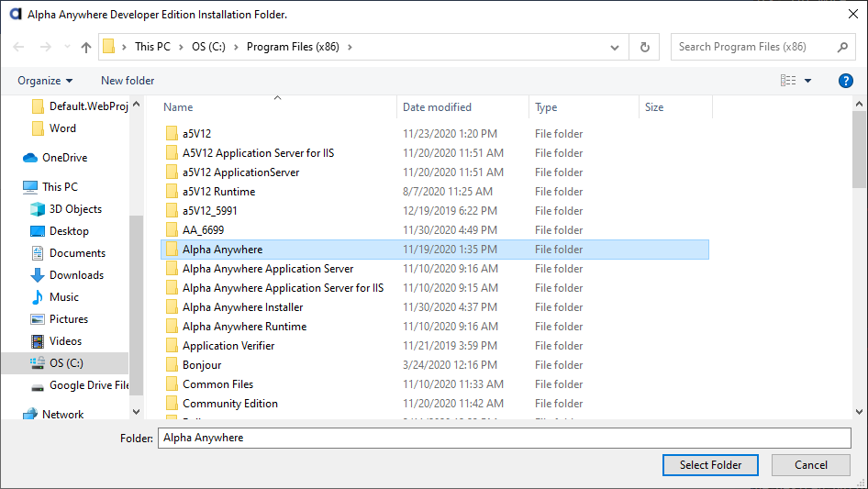Click the Folder name input field
The width and height of the screenshot is (868, 489).
(505, 438)
